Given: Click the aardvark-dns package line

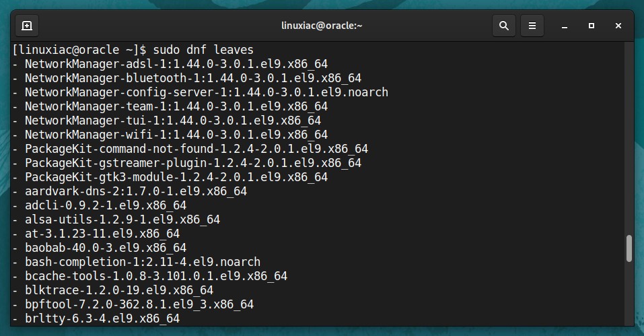Looking at the screenshot, I should pos(130,191).
